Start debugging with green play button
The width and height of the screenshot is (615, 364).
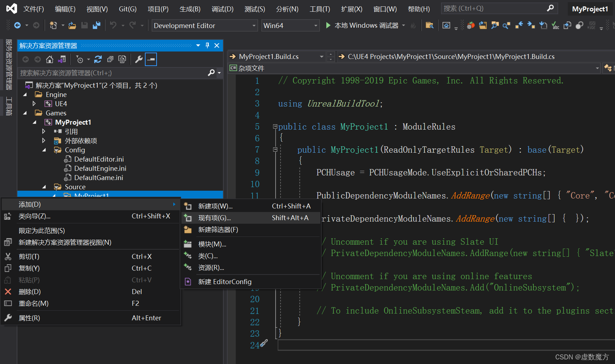pos(328,25)
